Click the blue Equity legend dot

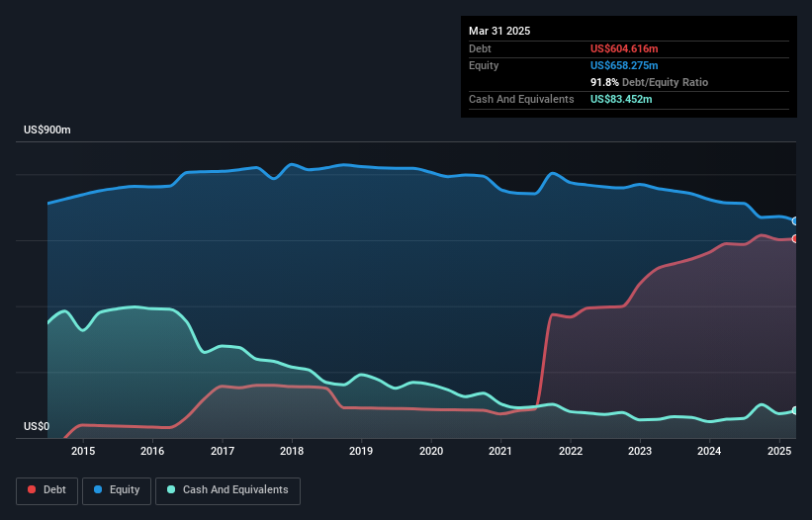pyautogui.click(x=98, y=489)
